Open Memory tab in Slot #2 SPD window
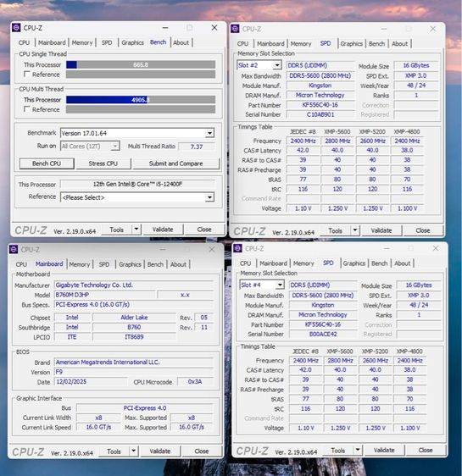462x476 pixels. [x=301, y=44]
